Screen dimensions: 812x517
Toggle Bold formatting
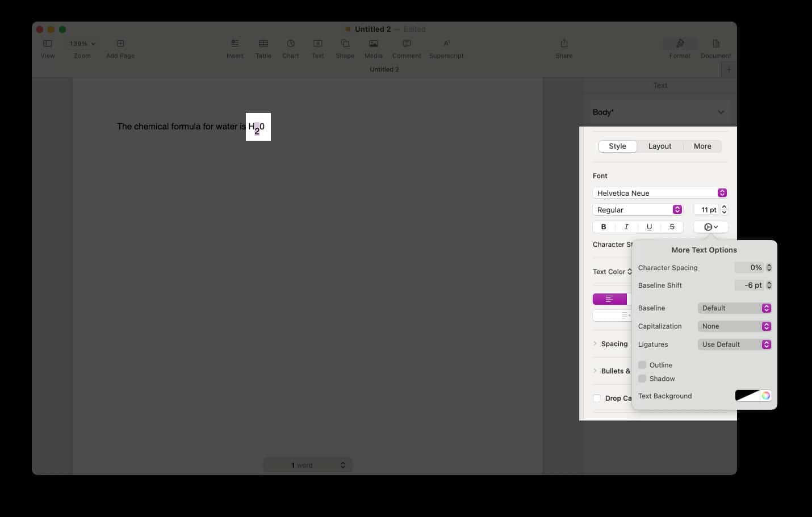pos(604,226)
